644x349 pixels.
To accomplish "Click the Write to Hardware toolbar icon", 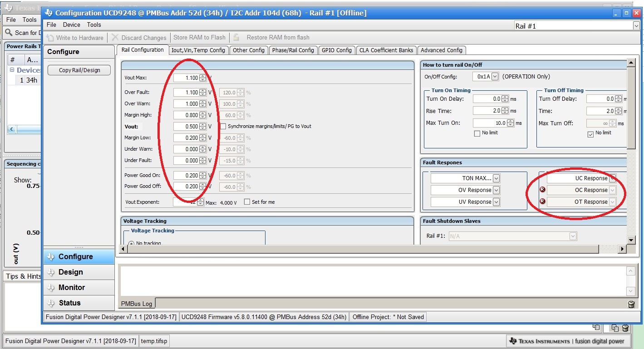I will tap(50, 38).
